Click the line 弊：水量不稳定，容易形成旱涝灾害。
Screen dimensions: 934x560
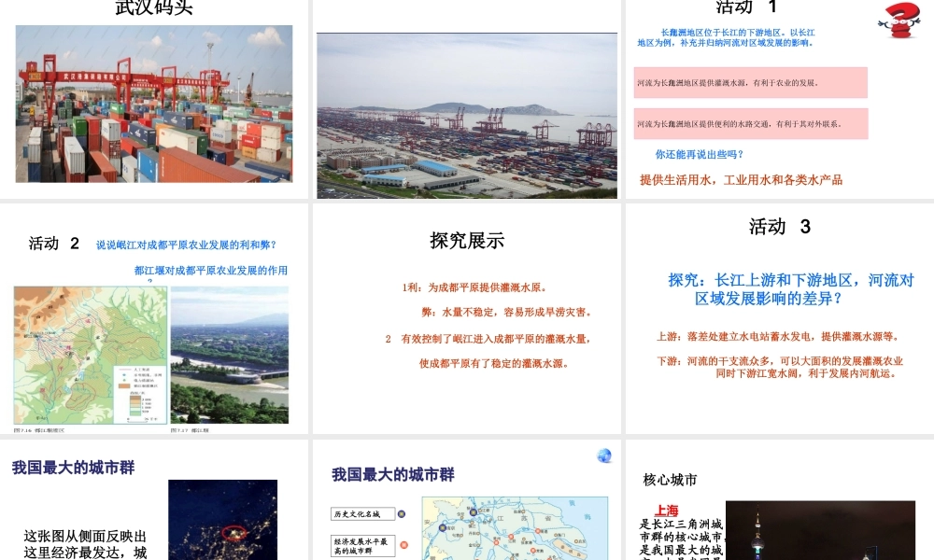coord(506,313)
